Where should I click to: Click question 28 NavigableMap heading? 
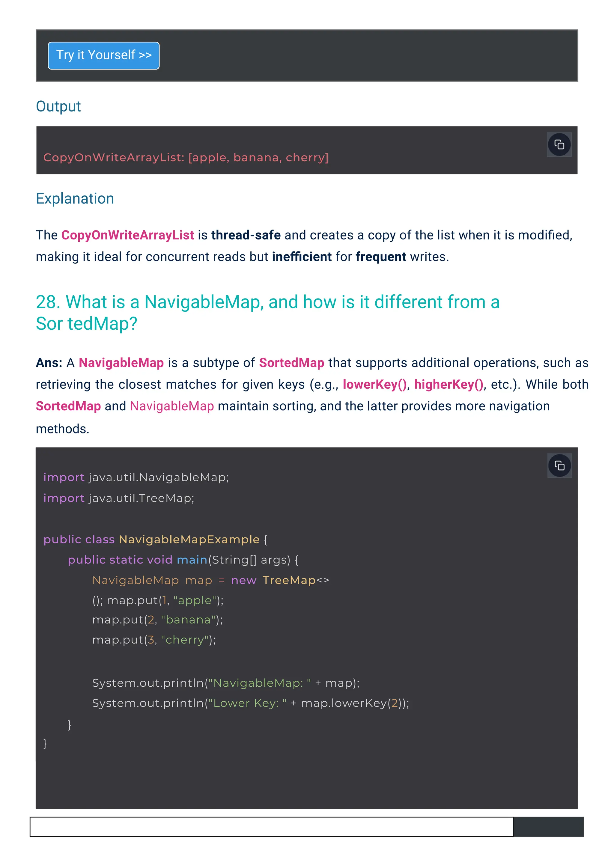(268, 313)
